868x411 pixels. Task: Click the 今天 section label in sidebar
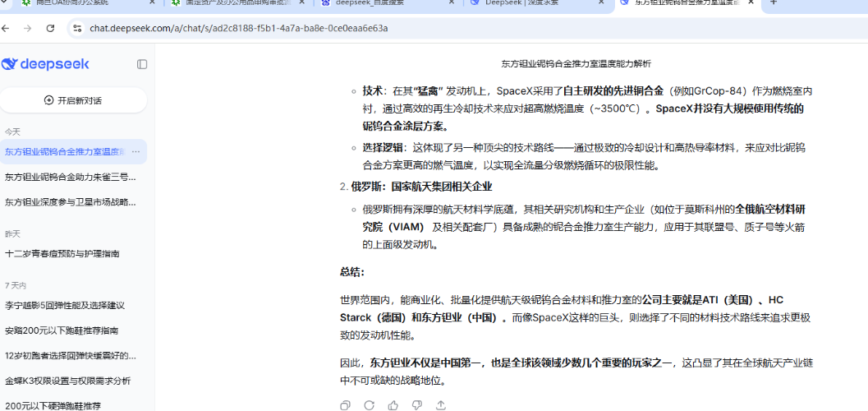point(12,132)
